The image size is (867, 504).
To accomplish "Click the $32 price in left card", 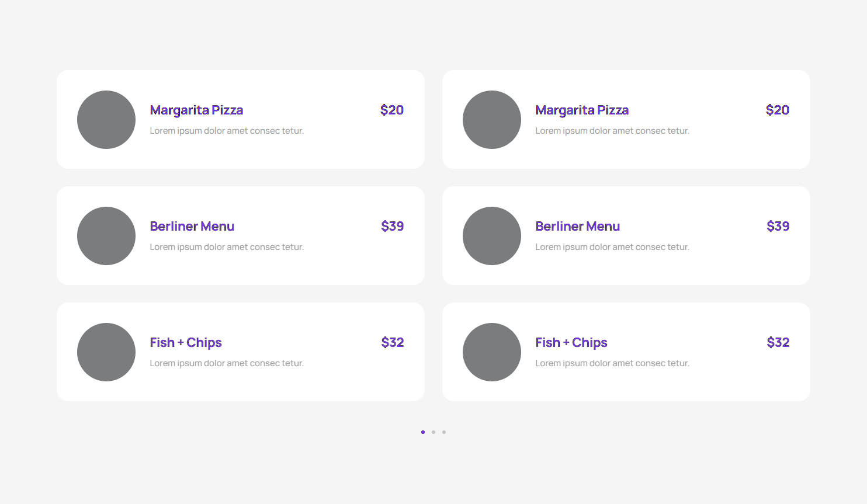I will coord(393,343).
